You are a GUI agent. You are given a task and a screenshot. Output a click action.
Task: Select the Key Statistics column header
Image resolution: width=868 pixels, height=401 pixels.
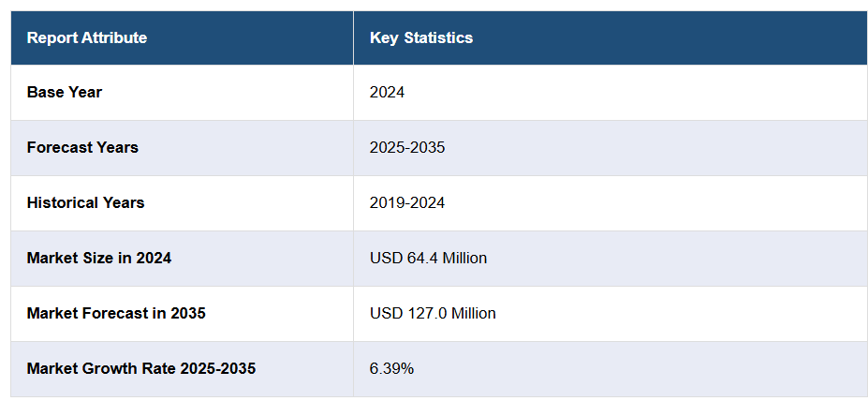click(x=421, y=38)
